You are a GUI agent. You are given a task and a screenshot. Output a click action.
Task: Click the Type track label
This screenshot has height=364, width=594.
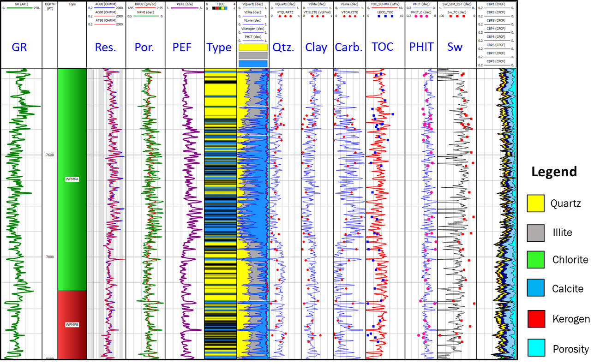click(219, 48)
